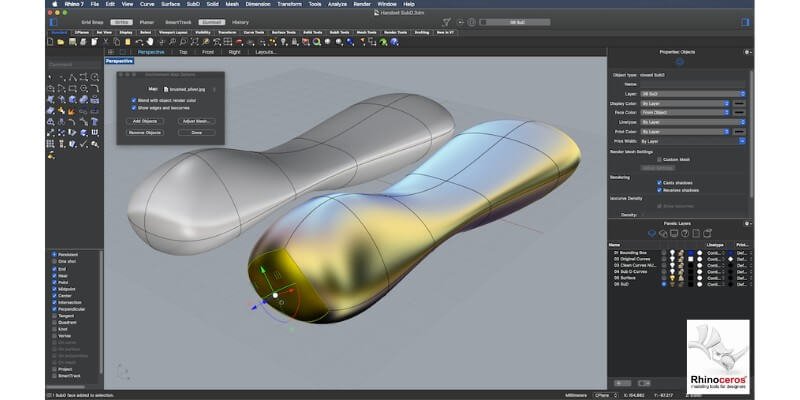Open the Face Color dropdown

[685, 112]
